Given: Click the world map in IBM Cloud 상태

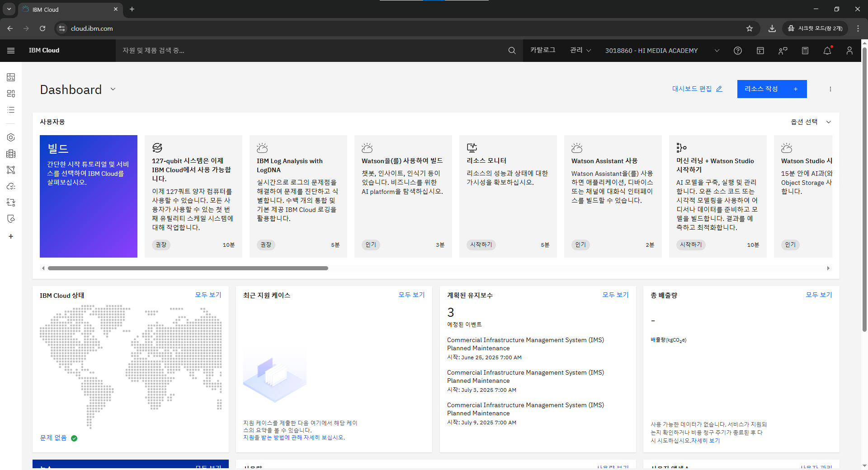Looking at the screenshot, I should coord(131,366).
